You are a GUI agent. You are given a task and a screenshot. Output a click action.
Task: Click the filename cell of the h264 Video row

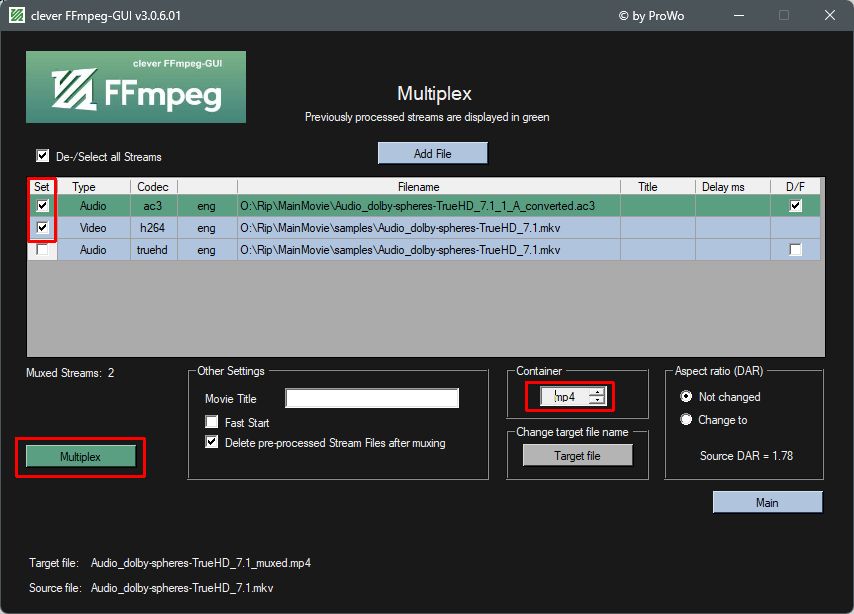(429, 228)
